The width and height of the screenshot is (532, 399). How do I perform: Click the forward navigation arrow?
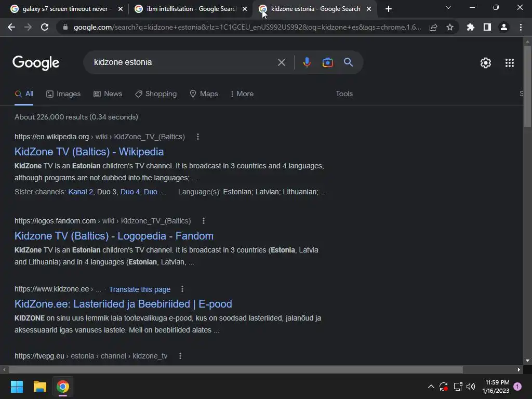coord(28,27)
